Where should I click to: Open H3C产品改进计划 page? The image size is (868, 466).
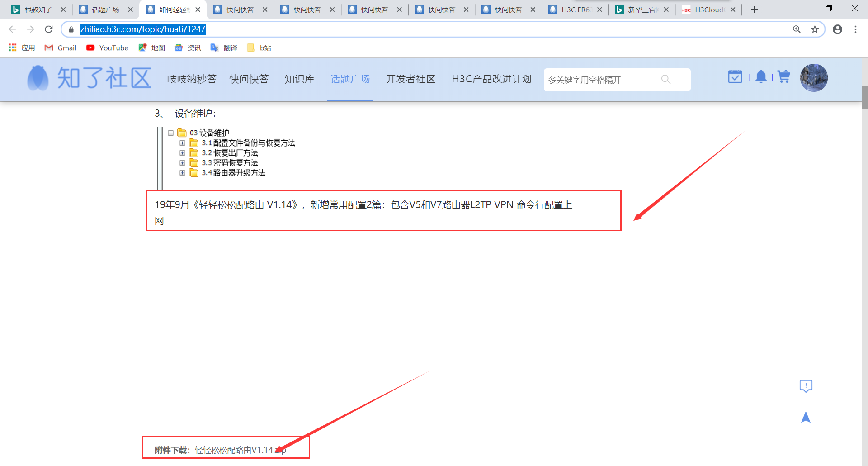click(492, 79)
